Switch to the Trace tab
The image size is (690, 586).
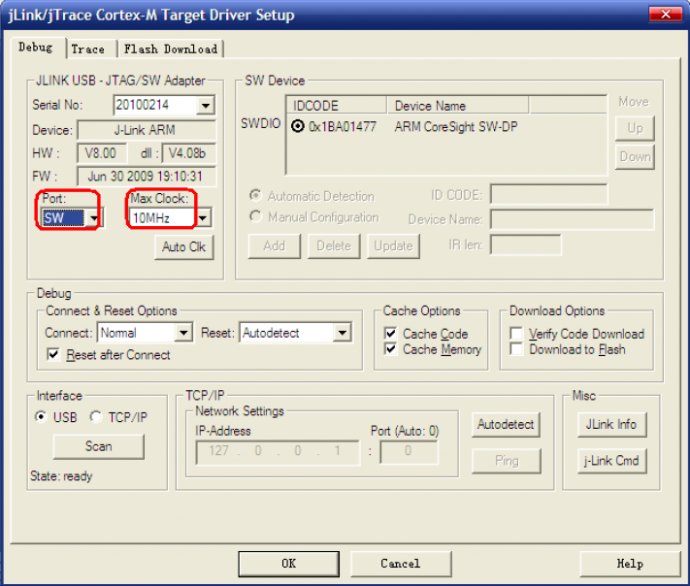pyautogui.click(x=88, y=49)
